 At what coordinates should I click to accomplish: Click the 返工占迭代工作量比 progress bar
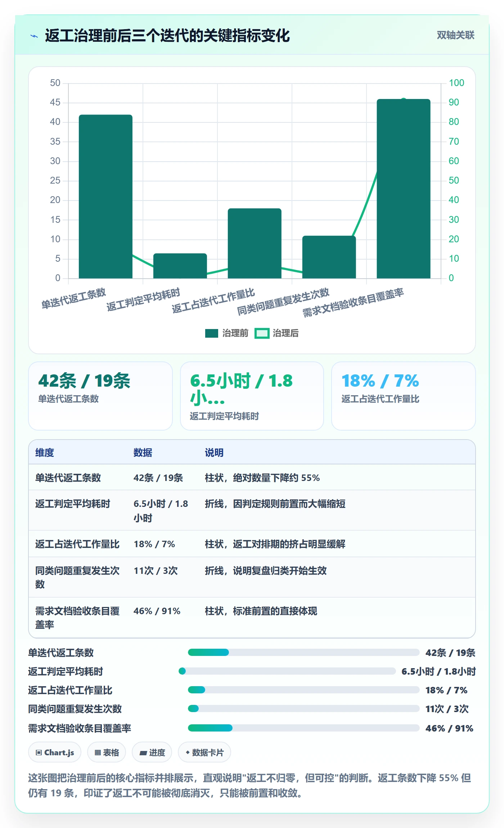click(303, 690)
